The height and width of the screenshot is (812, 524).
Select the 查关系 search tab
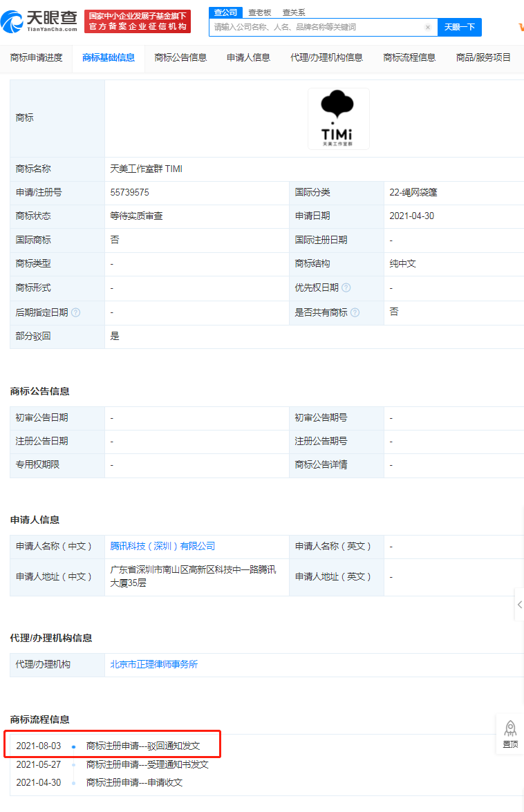(294, 12)
